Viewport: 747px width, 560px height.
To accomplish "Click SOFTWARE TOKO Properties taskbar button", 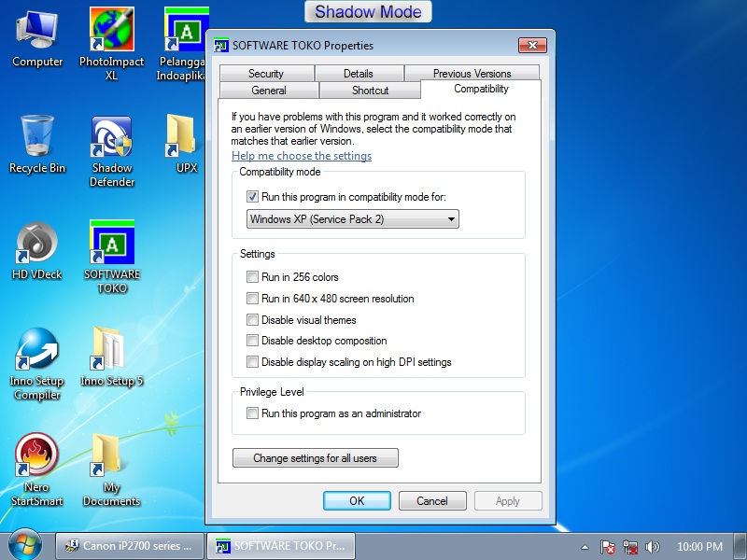I will (x=281, y=546).
